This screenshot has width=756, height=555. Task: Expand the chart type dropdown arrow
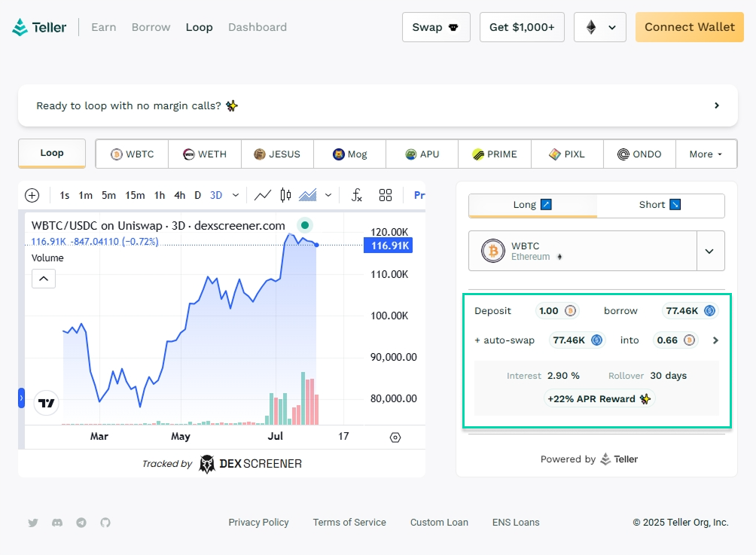click(x=328, y=195)
